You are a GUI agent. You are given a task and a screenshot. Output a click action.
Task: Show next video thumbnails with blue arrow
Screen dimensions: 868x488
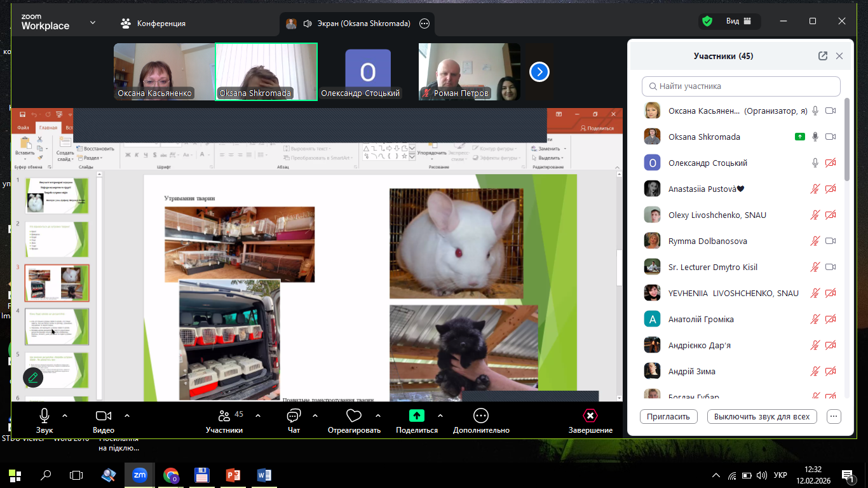click(539, 72)
